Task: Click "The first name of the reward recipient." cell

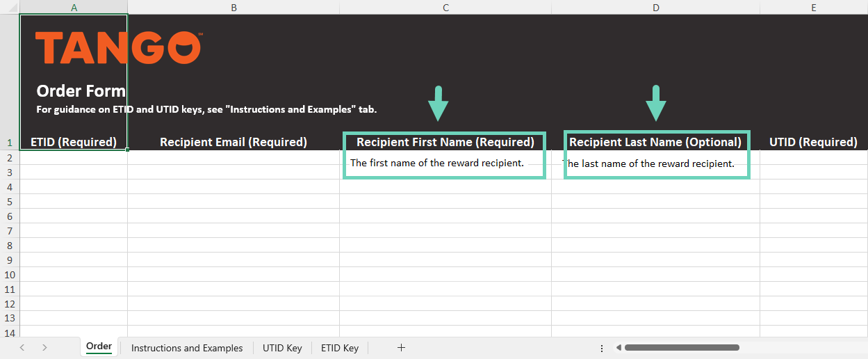Action: point(437,163)
